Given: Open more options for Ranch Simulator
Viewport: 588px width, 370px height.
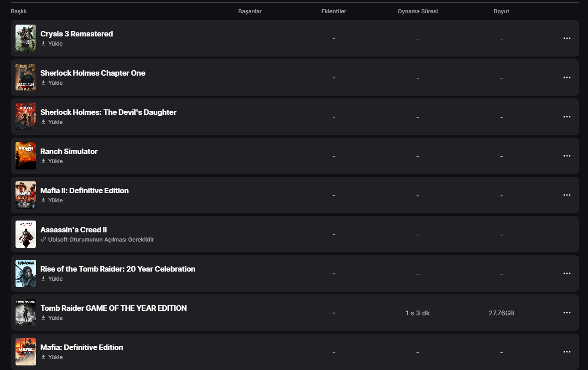Looking at the screenshot, I should [567, 156].
